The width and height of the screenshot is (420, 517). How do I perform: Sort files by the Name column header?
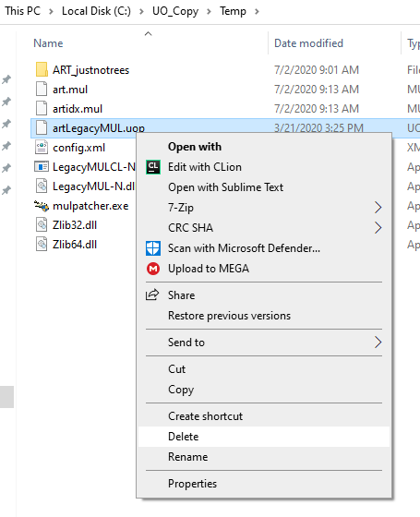[48, 43]
